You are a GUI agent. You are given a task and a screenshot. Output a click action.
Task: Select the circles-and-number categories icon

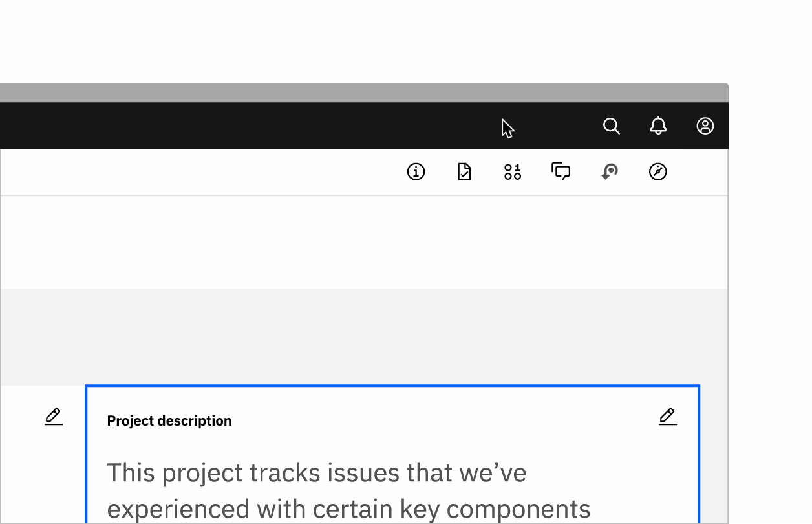[x=513, y=172]
